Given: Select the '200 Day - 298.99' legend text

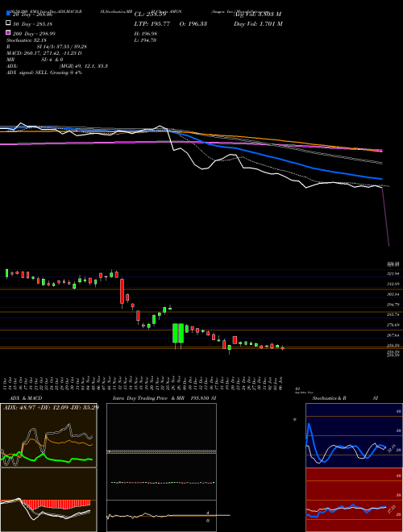Looking at the screenshot, I should (35, 34).
